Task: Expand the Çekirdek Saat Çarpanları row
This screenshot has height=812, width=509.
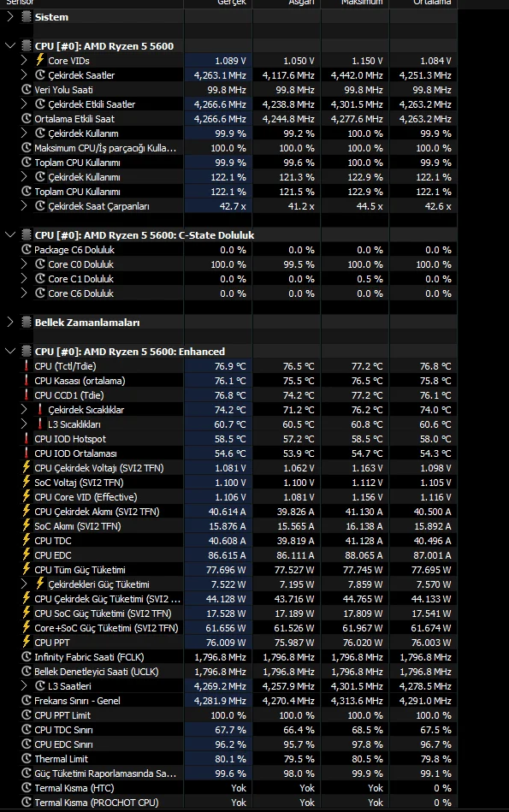Action: pos(24,205)
